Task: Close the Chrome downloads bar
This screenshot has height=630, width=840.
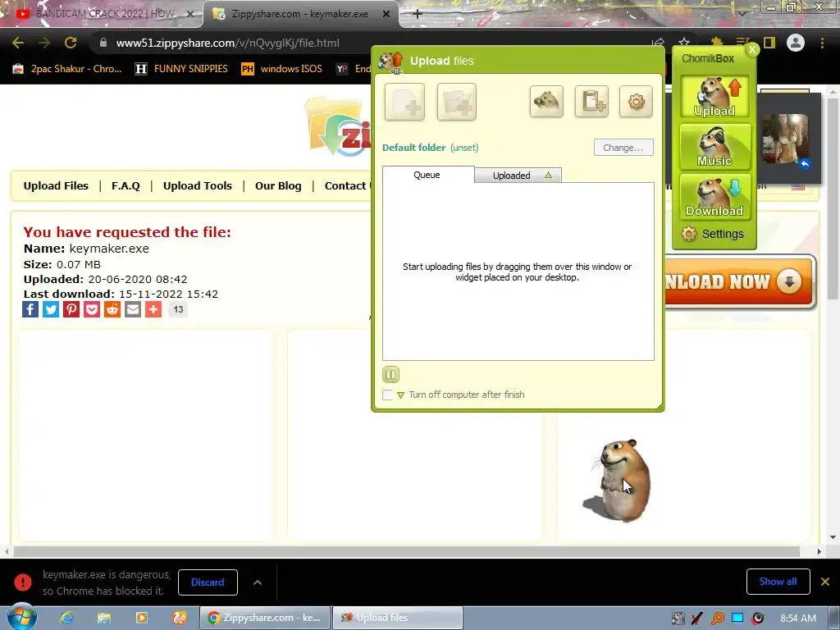Action: point(825,582)
